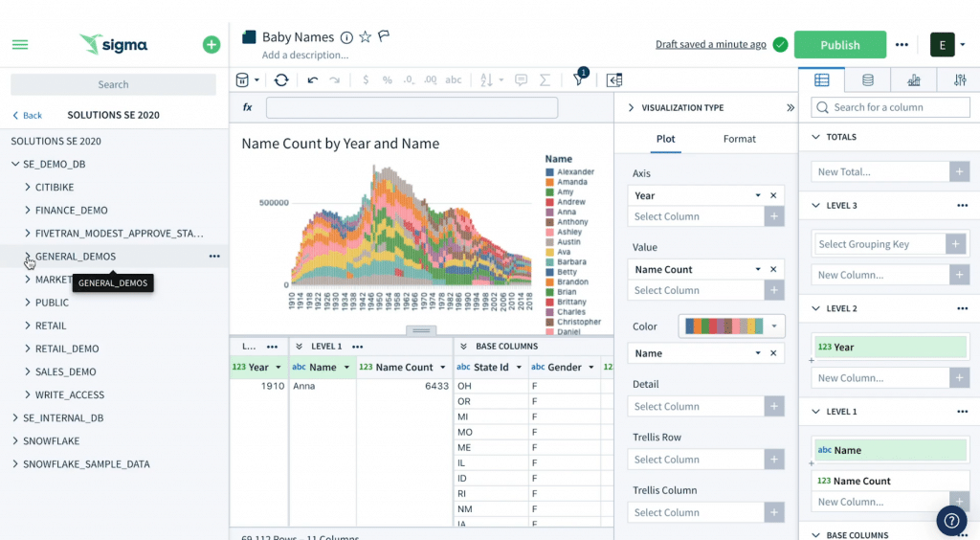Click the green Publish button
Image resolution: width=980 pixels, height=540 pixels.
tap(839, 45)
